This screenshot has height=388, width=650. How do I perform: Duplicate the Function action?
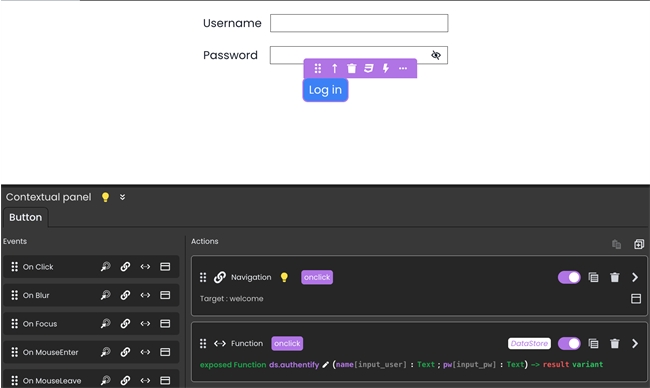[x=593, y=343]
